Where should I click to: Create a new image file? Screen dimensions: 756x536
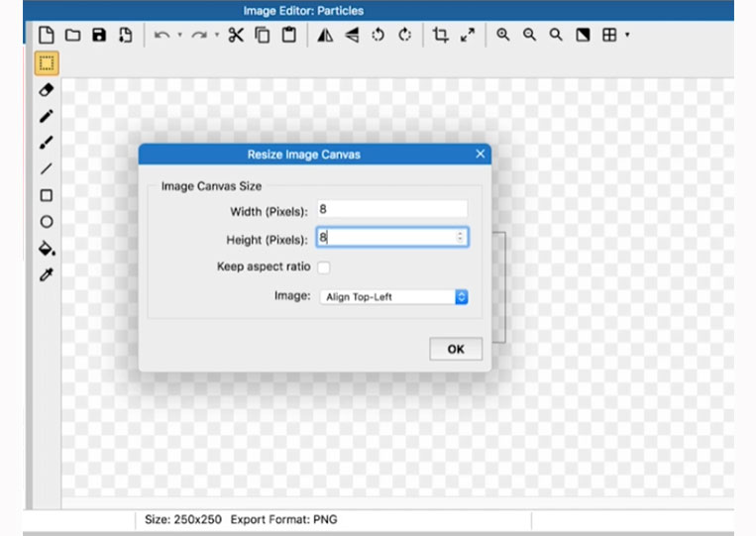[47, 35]
